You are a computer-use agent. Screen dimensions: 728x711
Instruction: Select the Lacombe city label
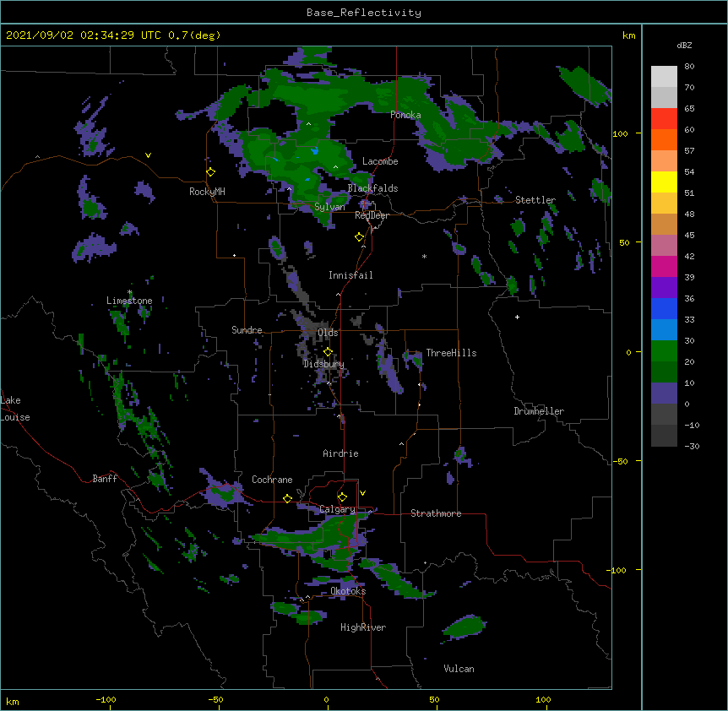(x=380, y=161)
